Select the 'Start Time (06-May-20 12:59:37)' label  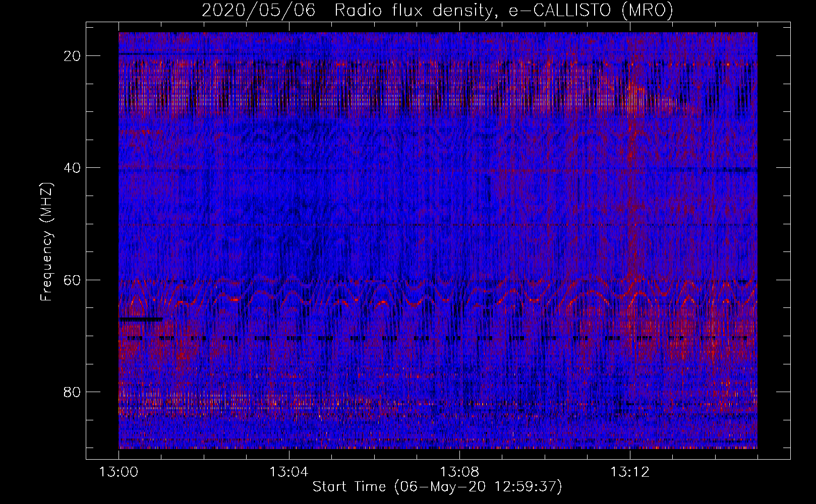pyautogui.click(x=437, y=487)
